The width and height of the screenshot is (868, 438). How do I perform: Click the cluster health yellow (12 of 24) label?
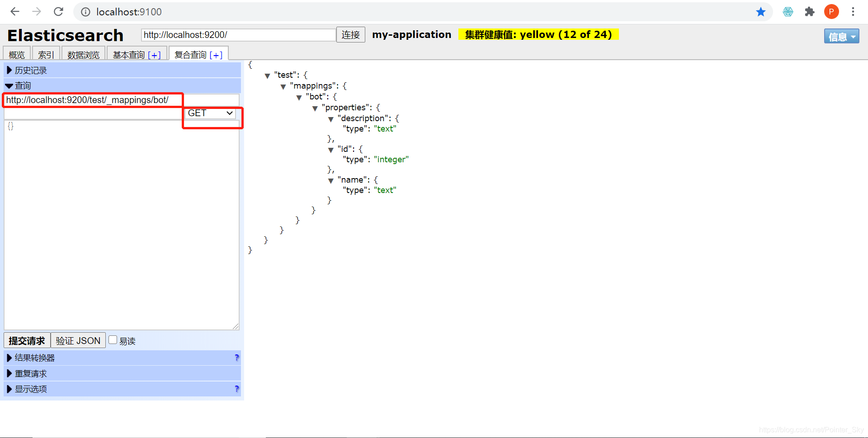pyautogui.click(x=538, y=34)
